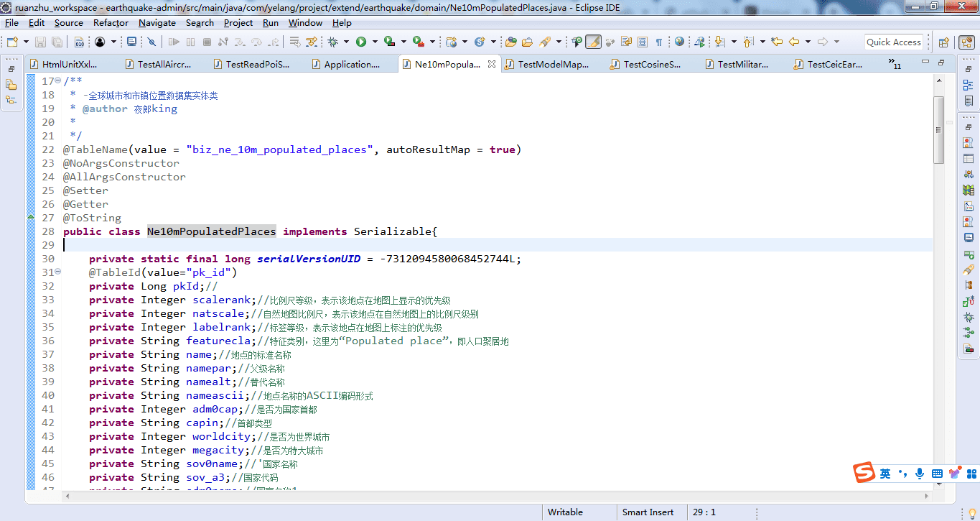The height and width of the screenshot is (521, 980).
Task: Switch to the TestCosineS... editor tab
Action: (651, 64)
